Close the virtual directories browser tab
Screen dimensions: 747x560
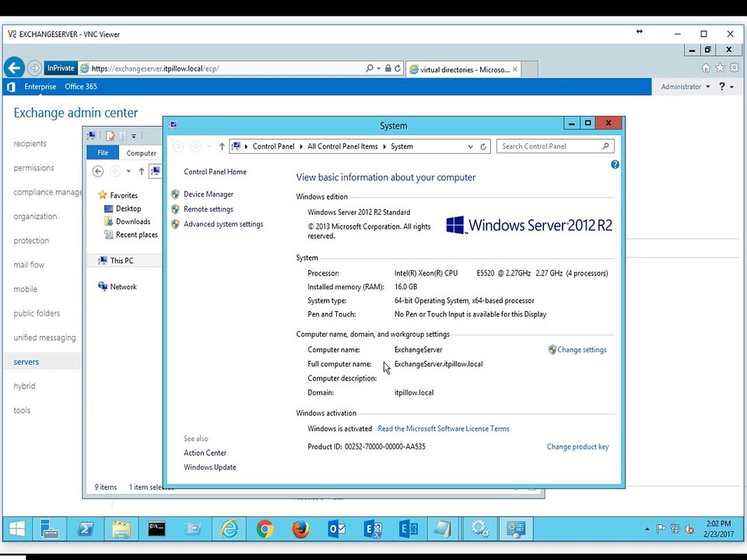point(514,69)
